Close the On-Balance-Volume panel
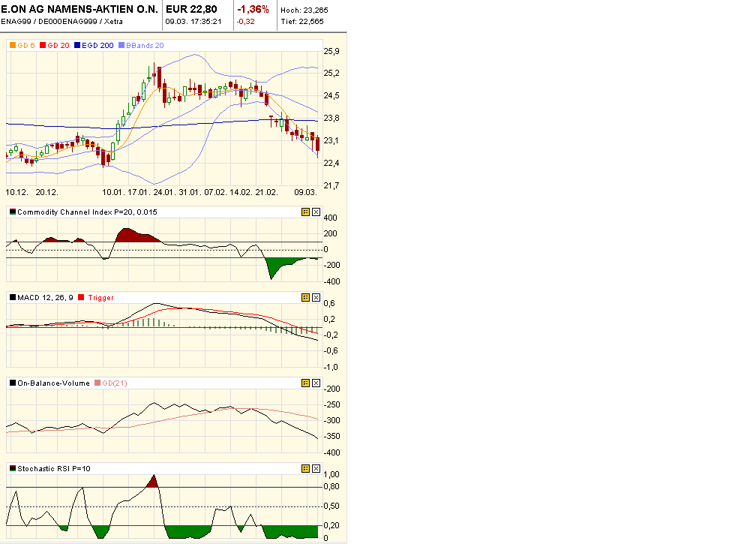 point(316,383)
